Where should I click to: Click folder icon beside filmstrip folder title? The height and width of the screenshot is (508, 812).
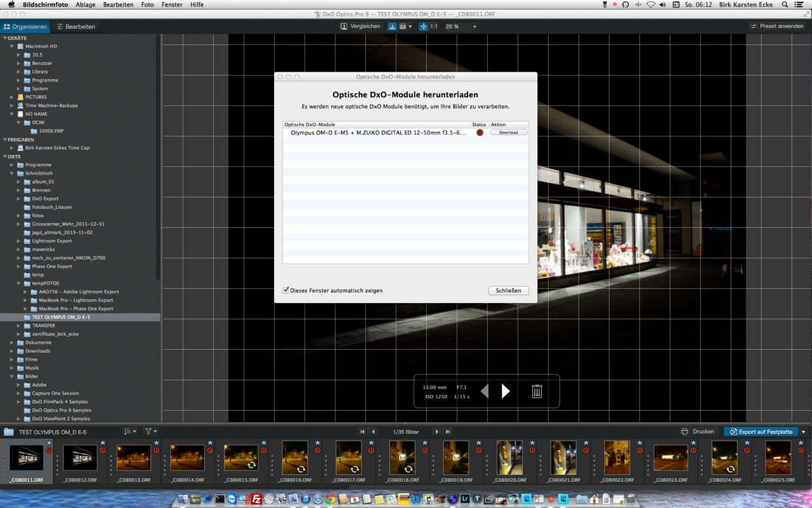click(x=9, y=432)
